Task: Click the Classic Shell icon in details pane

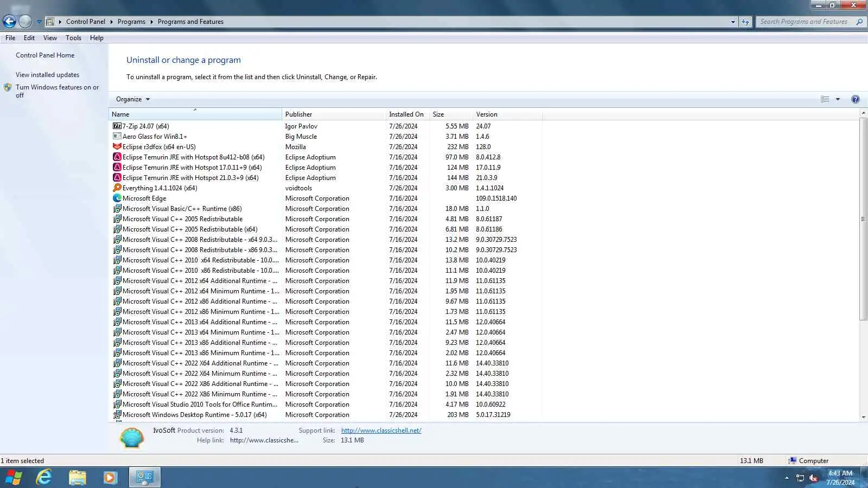Action: [132, 437]
